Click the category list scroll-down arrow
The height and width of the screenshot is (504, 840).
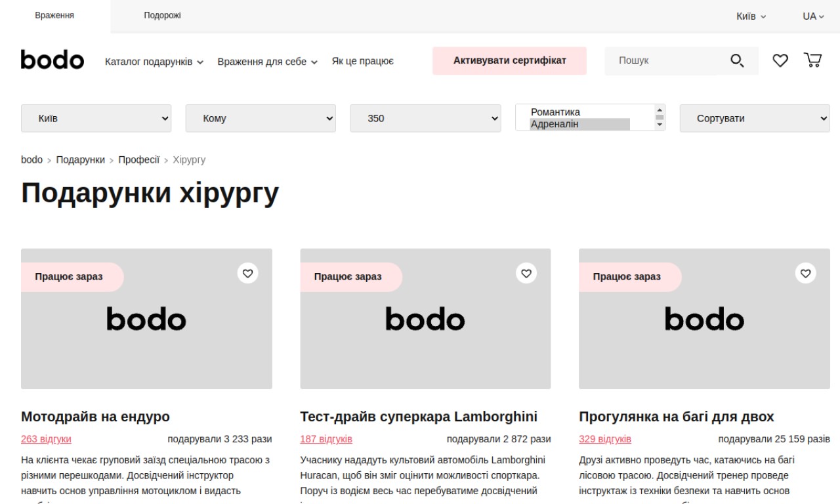[x=660, y=125]
